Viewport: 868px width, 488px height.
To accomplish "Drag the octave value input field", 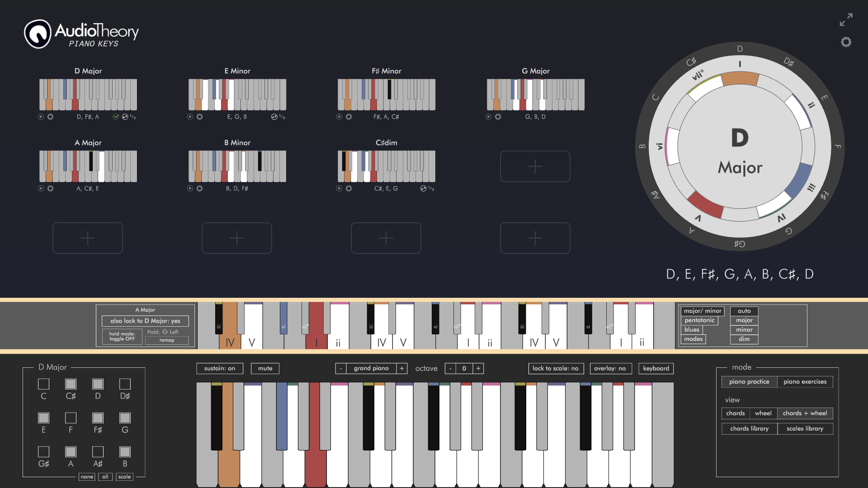I will coord(464,368).
